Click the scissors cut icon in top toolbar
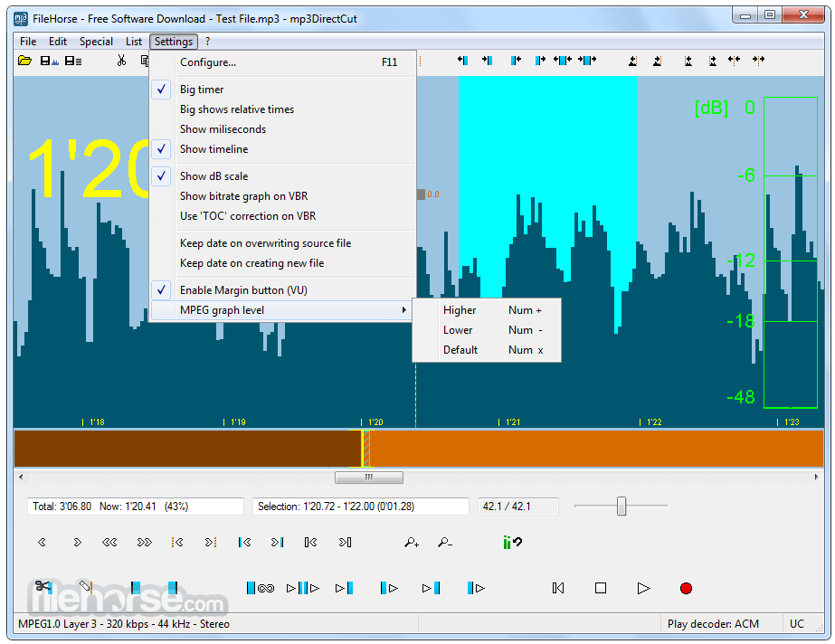 click(122, 61)
